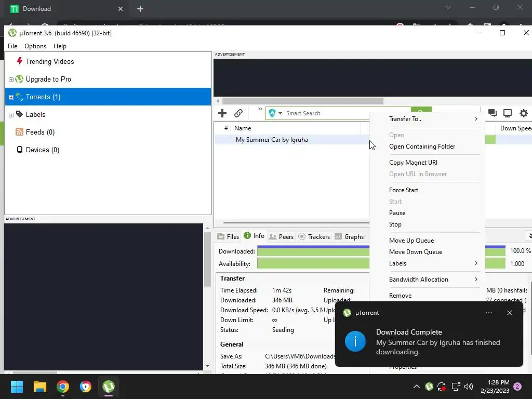Click info icon in Download Complete notification
This screenshot has width=532, height=399.
355,341
